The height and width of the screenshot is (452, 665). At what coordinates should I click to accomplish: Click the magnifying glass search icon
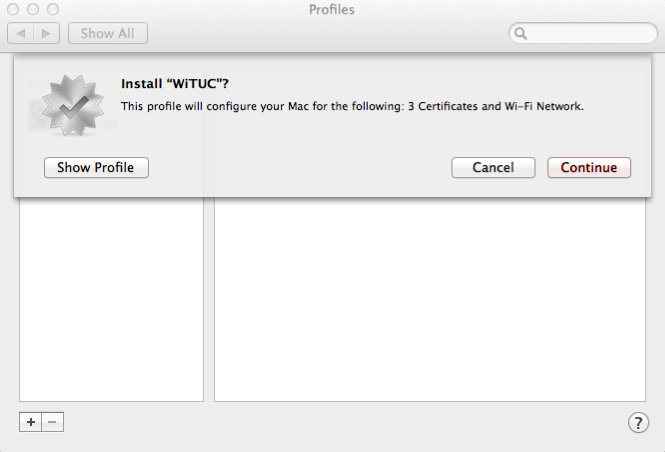point(520,34)
